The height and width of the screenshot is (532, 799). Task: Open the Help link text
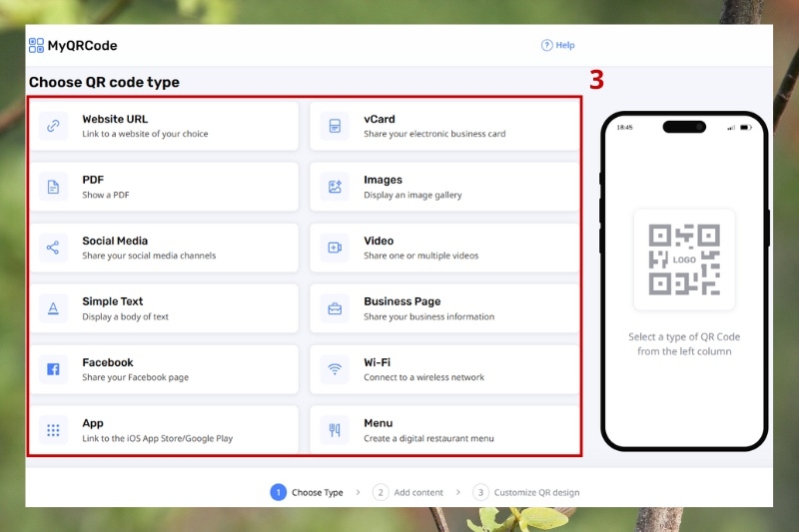pos(565,45)
